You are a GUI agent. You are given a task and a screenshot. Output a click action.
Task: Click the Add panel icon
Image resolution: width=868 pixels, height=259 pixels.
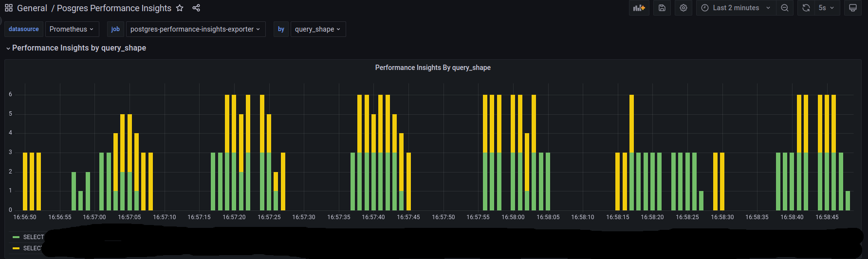(x=639, y=8)
